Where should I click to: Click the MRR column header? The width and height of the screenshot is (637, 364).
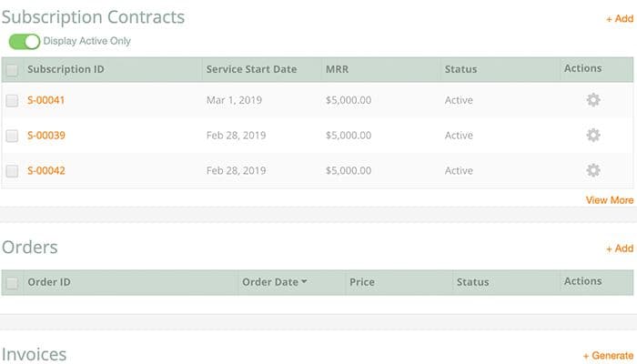click(x=337, y=69)
